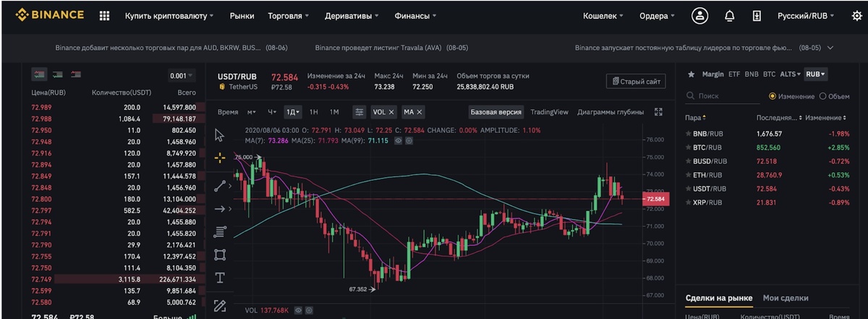Favorite the BTC/RUB pair star
This screenshot has width=868, height=319.
(688, 148)
